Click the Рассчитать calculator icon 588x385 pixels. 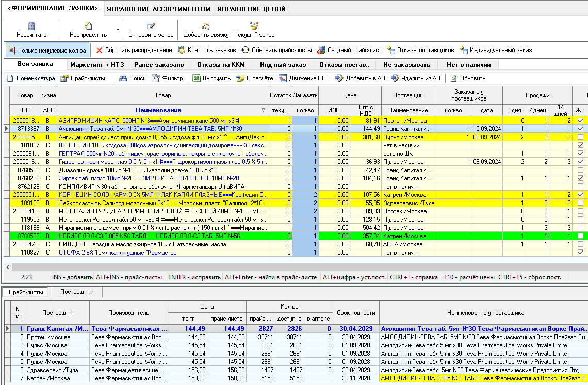[x=31, y=26]
